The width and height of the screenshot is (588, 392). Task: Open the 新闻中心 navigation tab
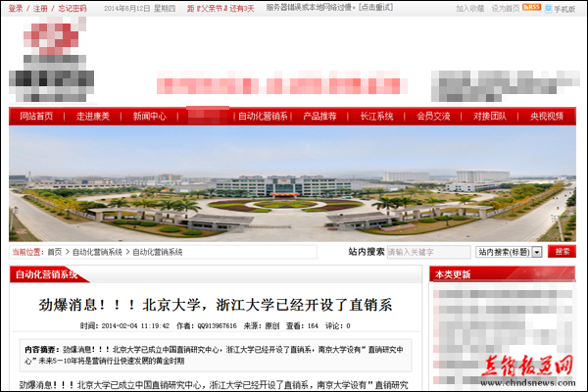click(x=150, y=117)
